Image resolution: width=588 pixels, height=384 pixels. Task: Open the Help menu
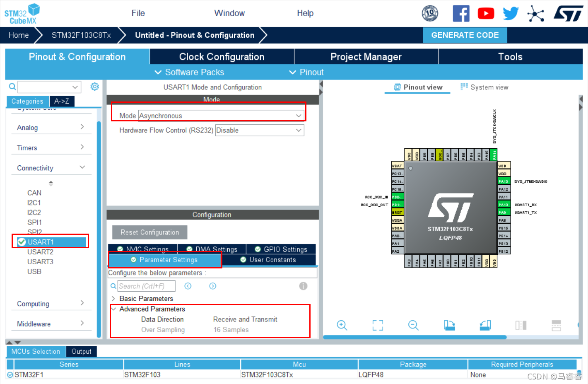click(305, 13)
